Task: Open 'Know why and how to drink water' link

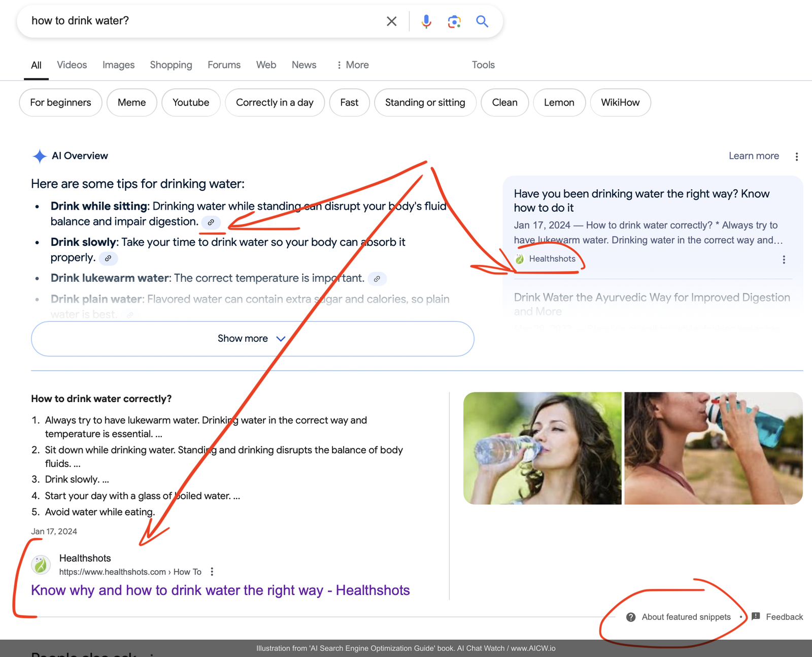Action: (x=220, y=590)
